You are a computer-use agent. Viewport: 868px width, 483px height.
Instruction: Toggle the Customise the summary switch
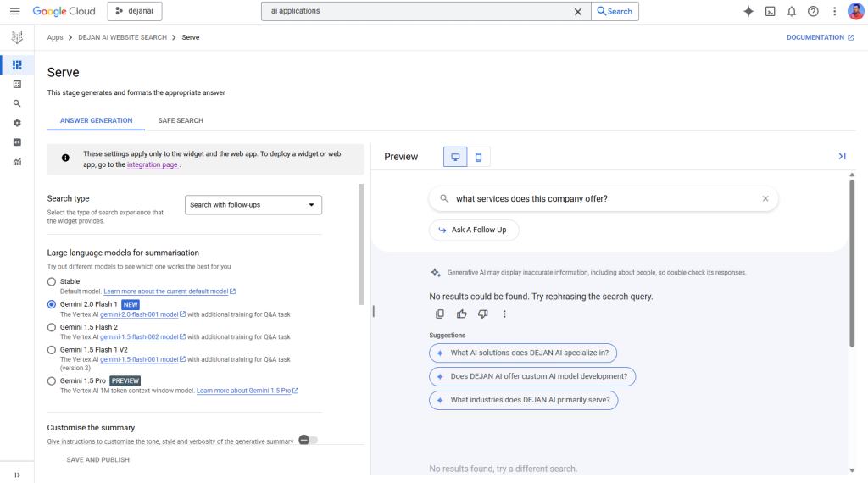point(309,440)
